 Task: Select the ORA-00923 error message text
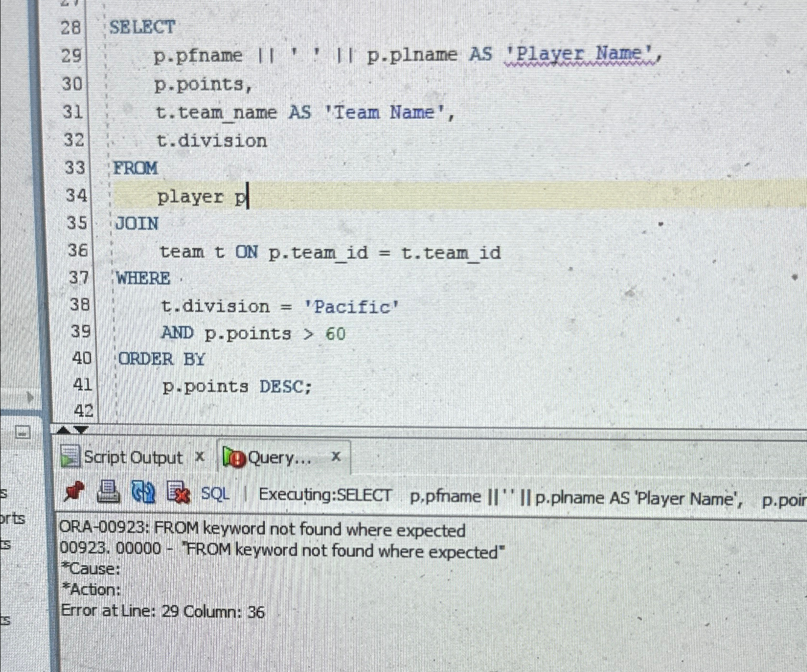click(x=263, y=529)
